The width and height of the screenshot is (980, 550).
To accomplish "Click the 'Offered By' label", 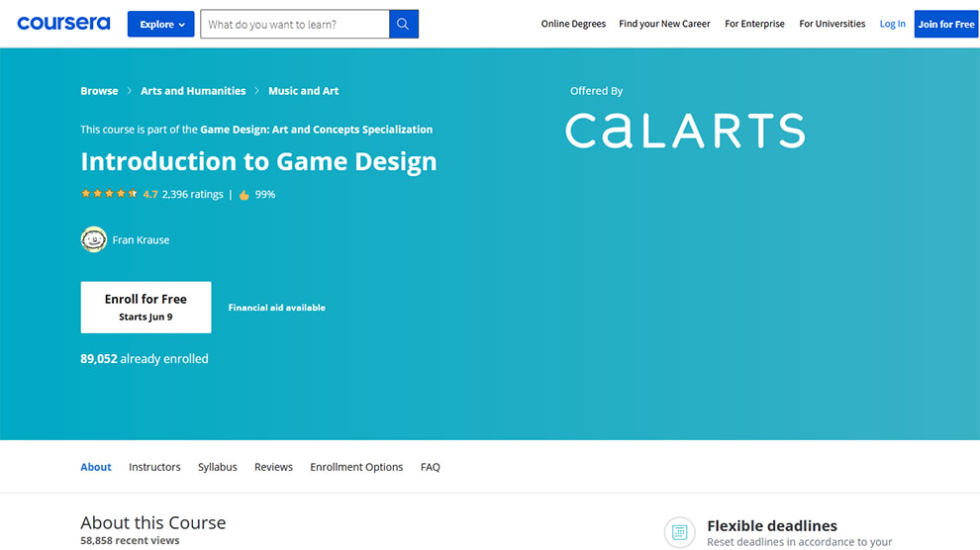I will click(x=596, y=91).
